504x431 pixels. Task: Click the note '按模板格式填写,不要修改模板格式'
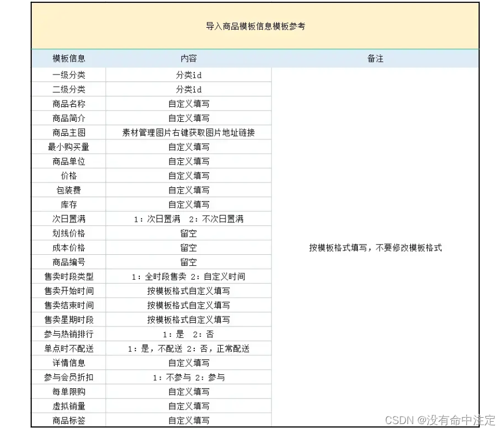(376, 248)
